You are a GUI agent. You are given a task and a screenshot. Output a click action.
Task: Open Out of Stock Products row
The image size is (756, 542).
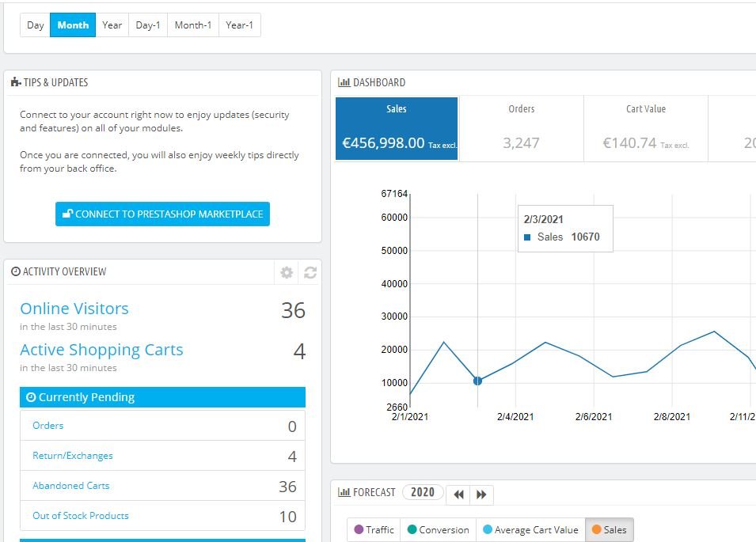click(x=162, y=516)
